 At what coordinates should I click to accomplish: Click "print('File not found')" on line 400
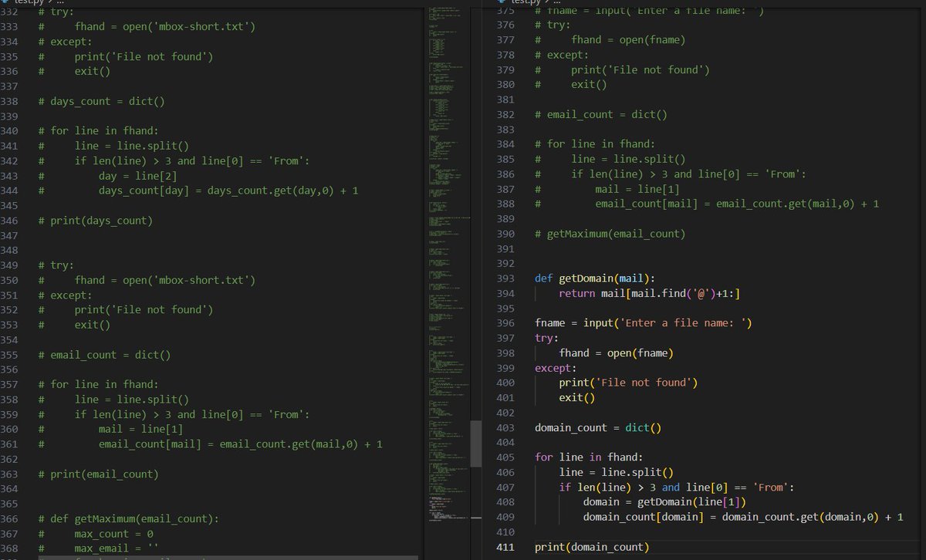click(x=628, y=383)
